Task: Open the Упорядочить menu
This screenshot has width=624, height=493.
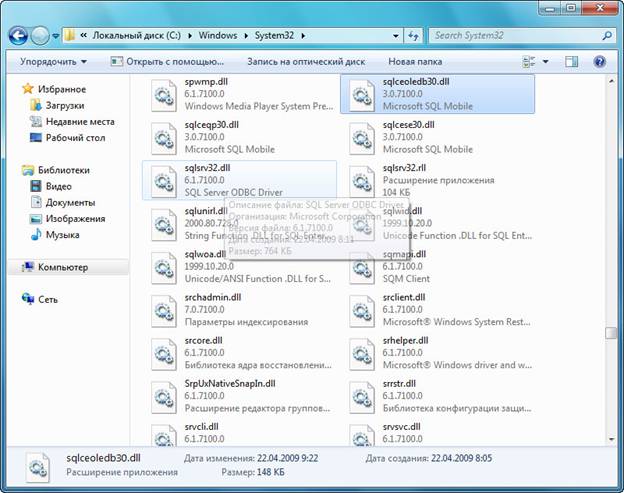Action: pyautogui.click(x=53, y=62)
